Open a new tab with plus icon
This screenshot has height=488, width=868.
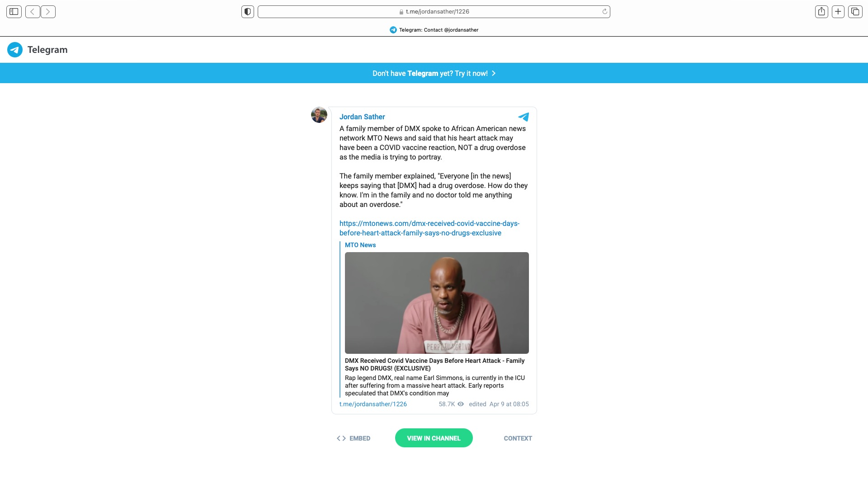click(x=838, y=12)
